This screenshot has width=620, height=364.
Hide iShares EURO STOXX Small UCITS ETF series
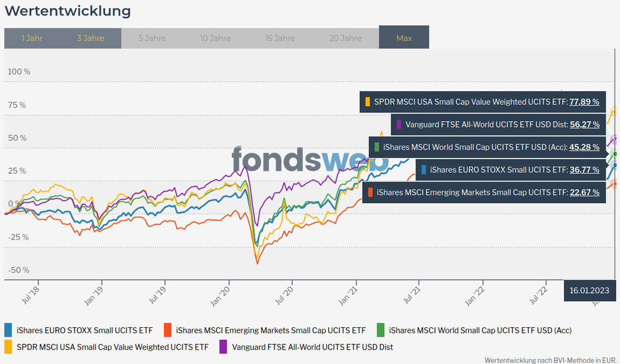[x=84, y=330]
